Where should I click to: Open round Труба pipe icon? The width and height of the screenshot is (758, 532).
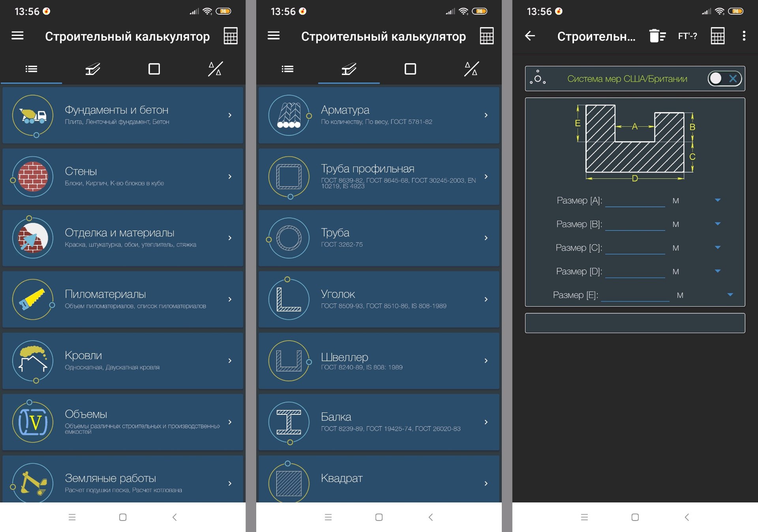click(x=289, y=238)
